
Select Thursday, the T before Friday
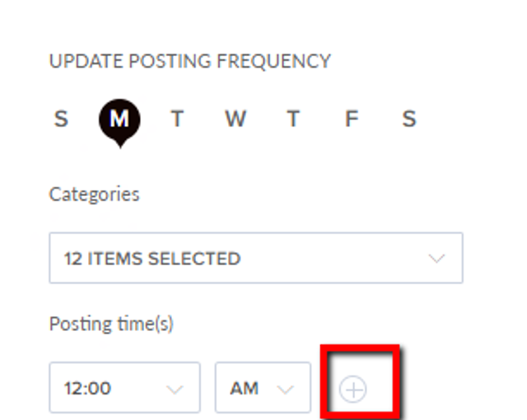(293, 119)
